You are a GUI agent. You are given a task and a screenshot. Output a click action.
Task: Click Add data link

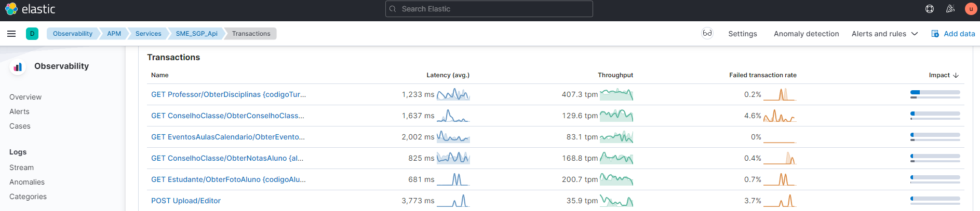pos(953,34)
